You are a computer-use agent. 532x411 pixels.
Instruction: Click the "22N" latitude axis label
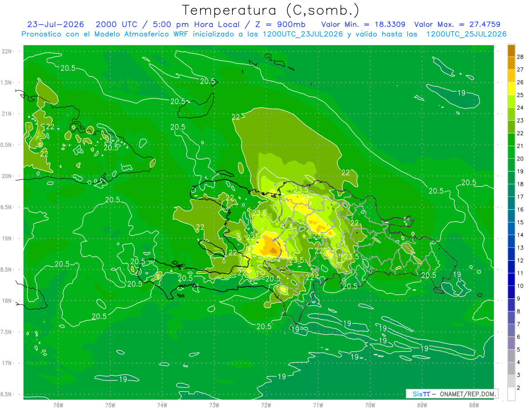[7, 51]
